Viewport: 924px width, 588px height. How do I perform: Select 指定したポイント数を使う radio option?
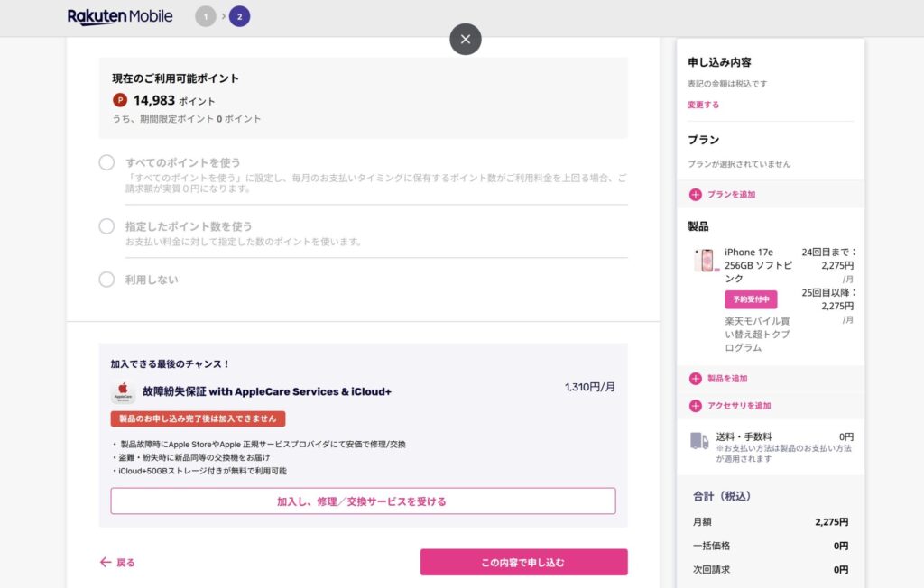click(106, 226)
